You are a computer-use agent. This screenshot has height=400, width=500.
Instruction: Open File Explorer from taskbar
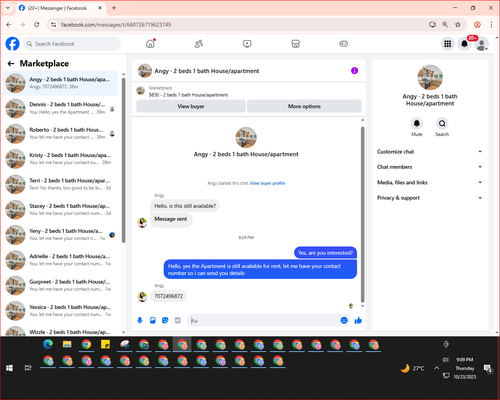tap(67, 344)
